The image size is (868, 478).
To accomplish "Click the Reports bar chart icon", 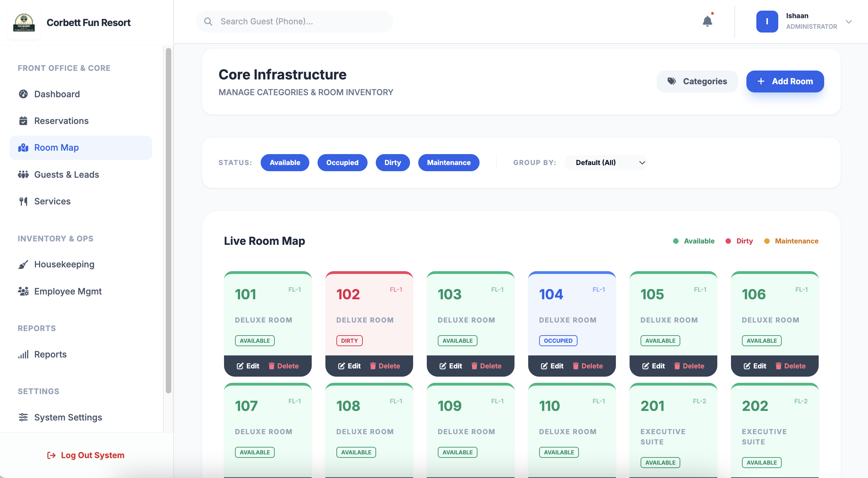I will [x=23, y=354].
